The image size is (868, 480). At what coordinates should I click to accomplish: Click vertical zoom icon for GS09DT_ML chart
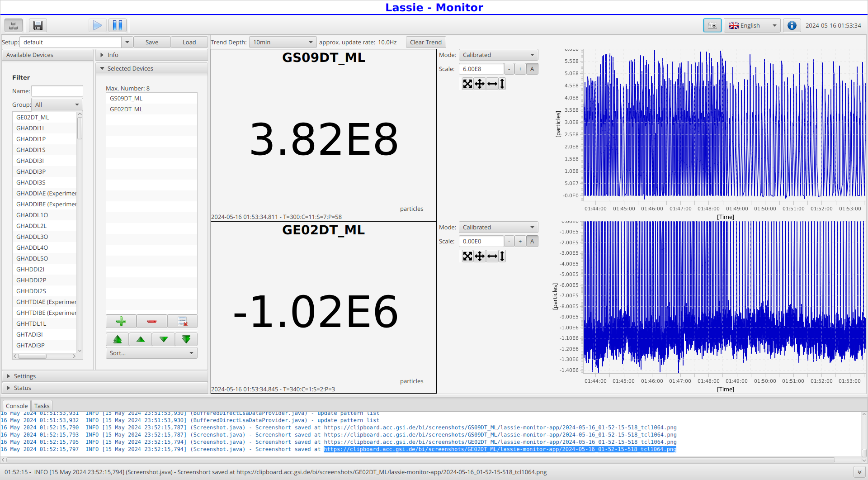[x=502, y=84]
